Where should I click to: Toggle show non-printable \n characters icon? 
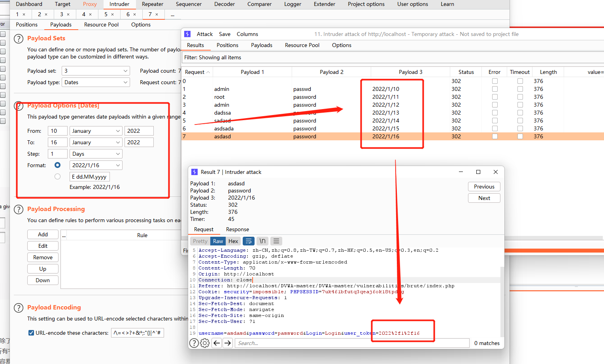coord(262,241)
